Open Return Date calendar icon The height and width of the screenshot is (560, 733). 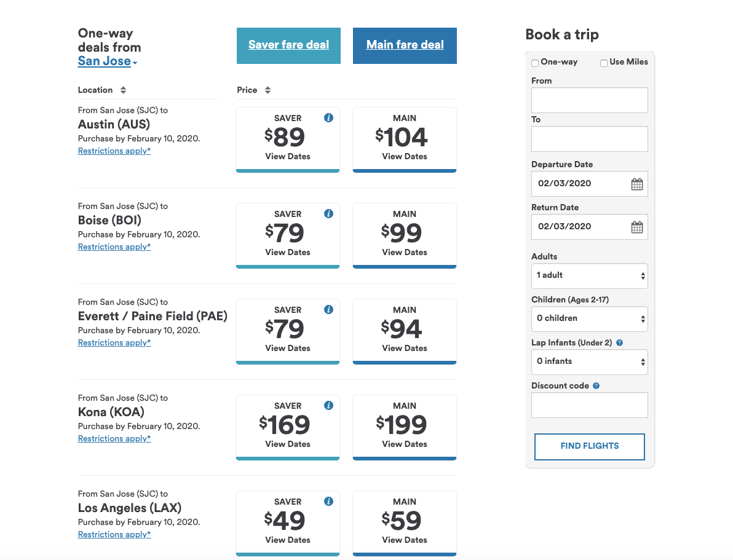tap(636, 227)
